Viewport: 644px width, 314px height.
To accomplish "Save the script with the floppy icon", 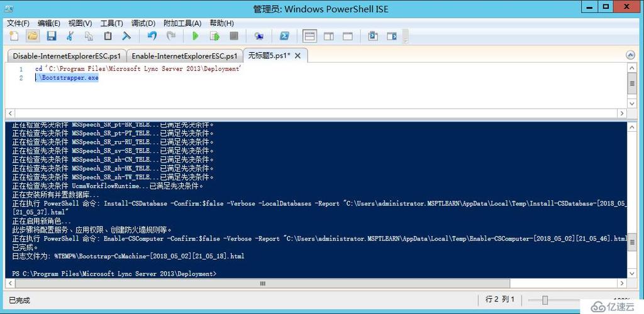I will pyautogui.click(x=52, y=36).
